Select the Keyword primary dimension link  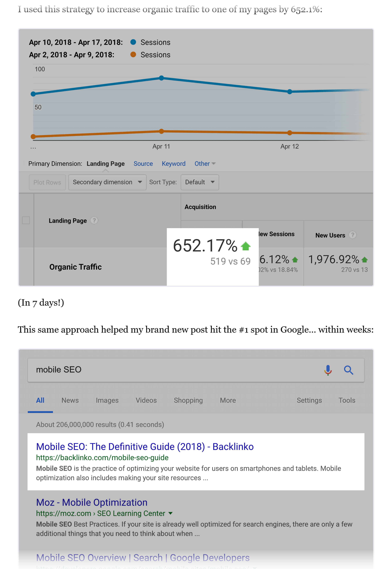[173, 164]
